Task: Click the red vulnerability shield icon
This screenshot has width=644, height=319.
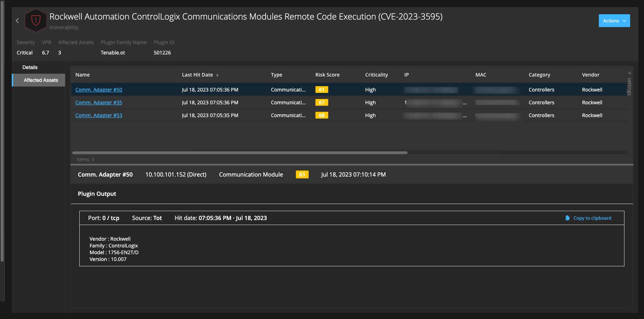Action: coord(36,21)
